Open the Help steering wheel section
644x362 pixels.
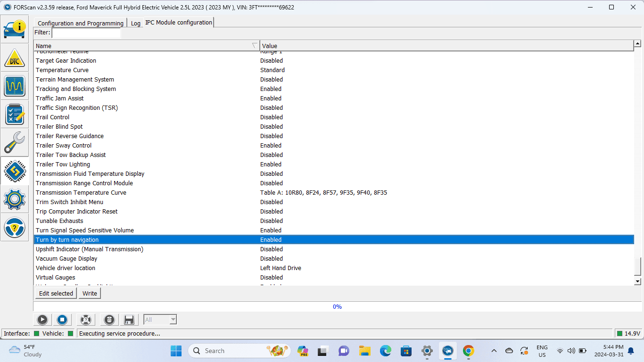pos(15,227)
